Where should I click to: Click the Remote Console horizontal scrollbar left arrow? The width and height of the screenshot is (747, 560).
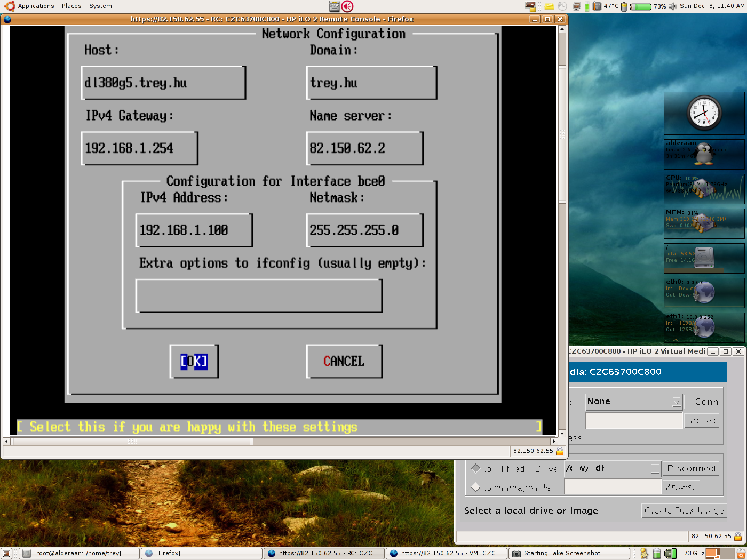click(x=6, y=441)
